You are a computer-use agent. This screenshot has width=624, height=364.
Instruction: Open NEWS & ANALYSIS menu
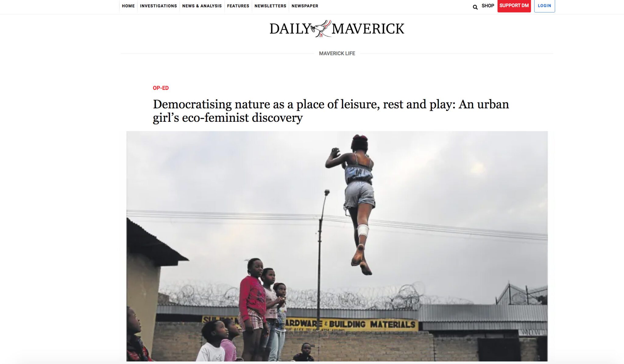202,6
